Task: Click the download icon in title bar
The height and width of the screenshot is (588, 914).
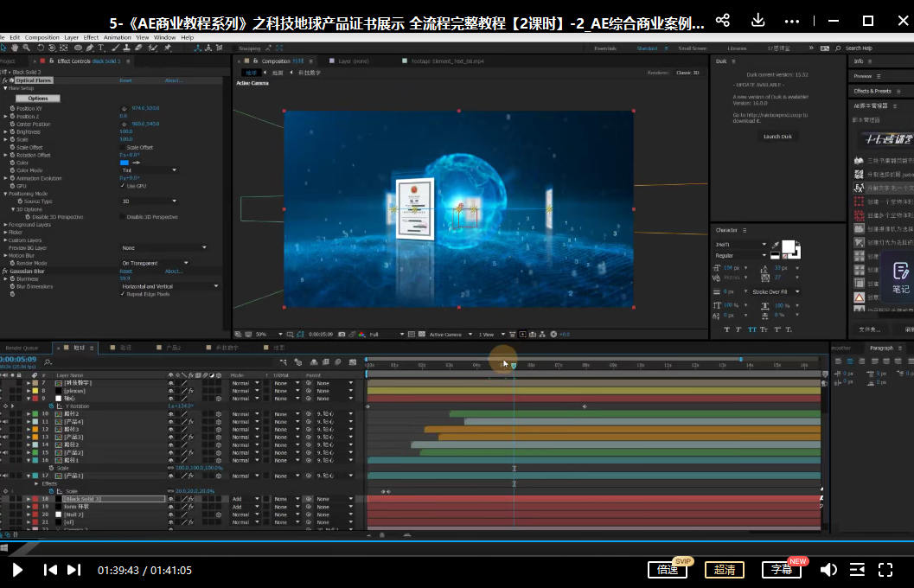Action: (x=757, y=21)
